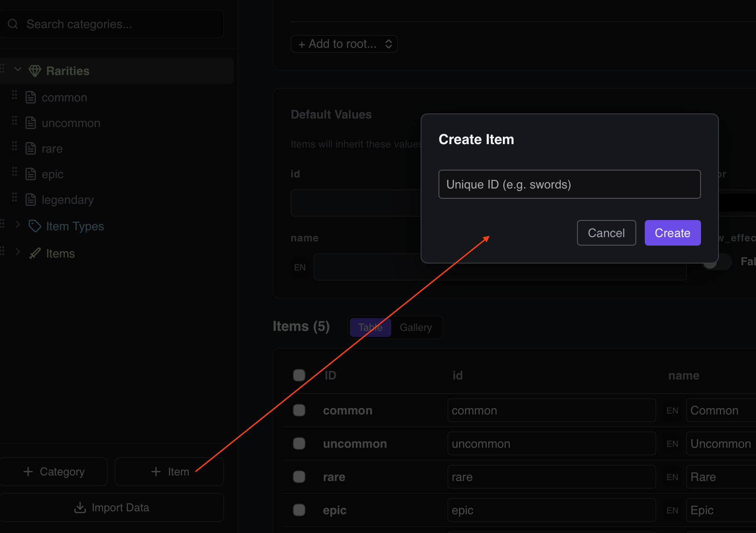Click the Item Types tag icon
The height and width of the screenshot is (533, 756).
pos(35,226)
